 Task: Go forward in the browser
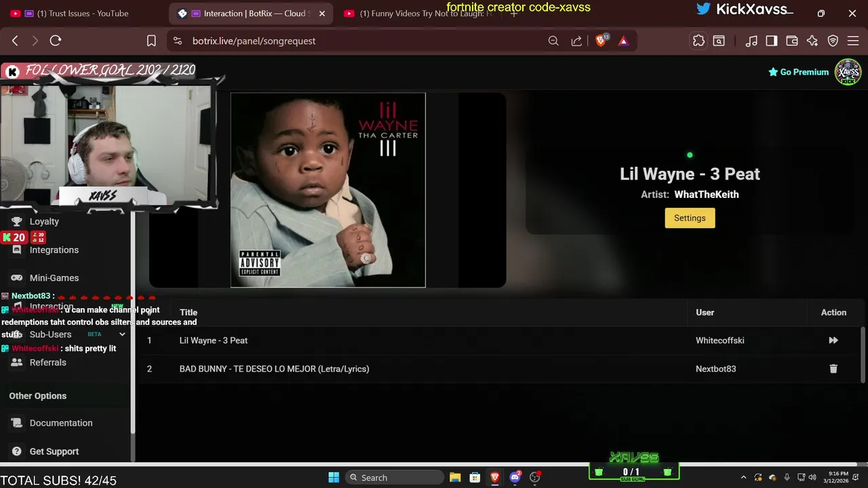pyautogui.click(x=35, y=41)
